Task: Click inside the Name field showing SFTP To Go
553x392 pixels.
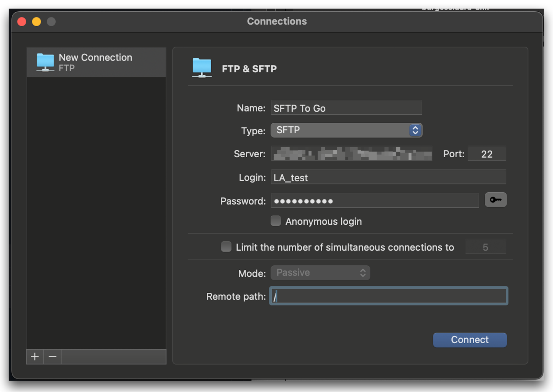Action: click(346, 108)
